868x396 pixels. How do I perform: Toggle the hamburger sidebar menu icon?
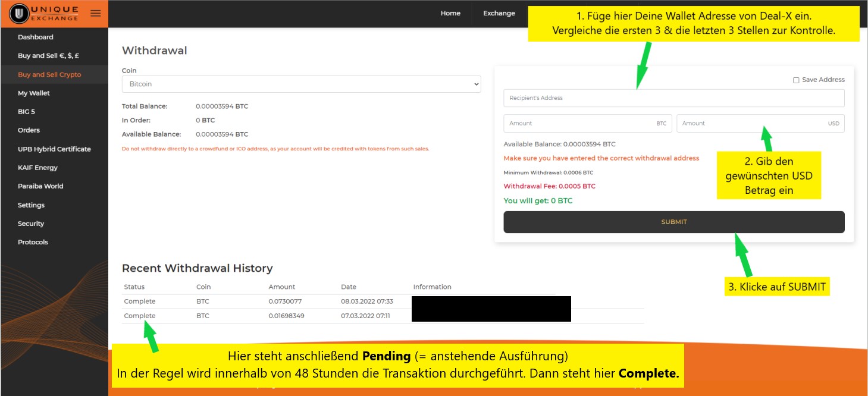[95, 13]
